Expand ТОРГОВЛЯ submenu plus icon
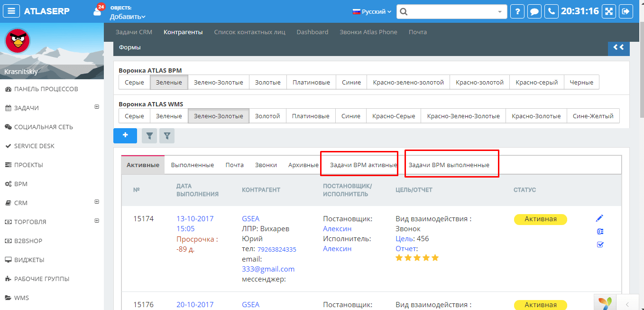This screenshot has height=310, width=644. coord(97,221)
